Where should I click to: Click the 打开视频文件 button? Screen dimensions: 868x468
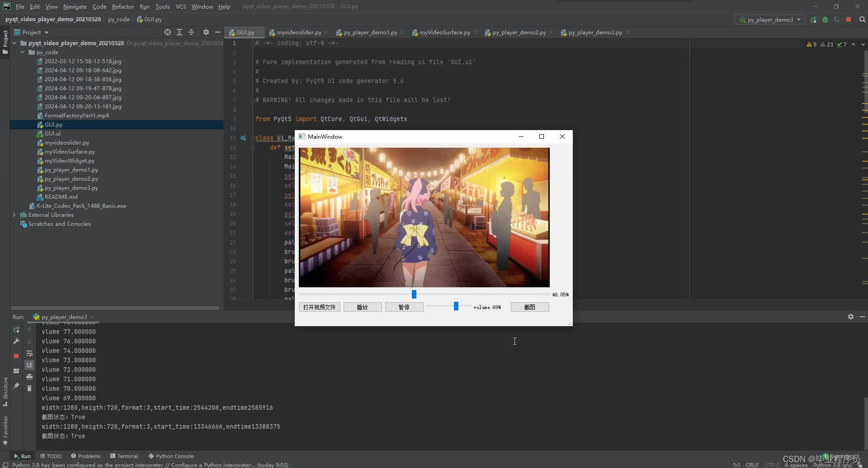(x=320, y=307)
